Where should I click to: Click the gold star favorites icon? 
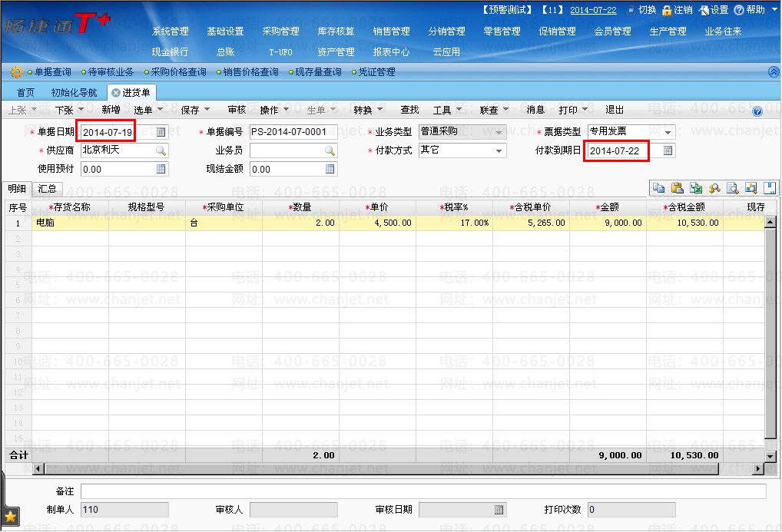[x=10, y=516]
